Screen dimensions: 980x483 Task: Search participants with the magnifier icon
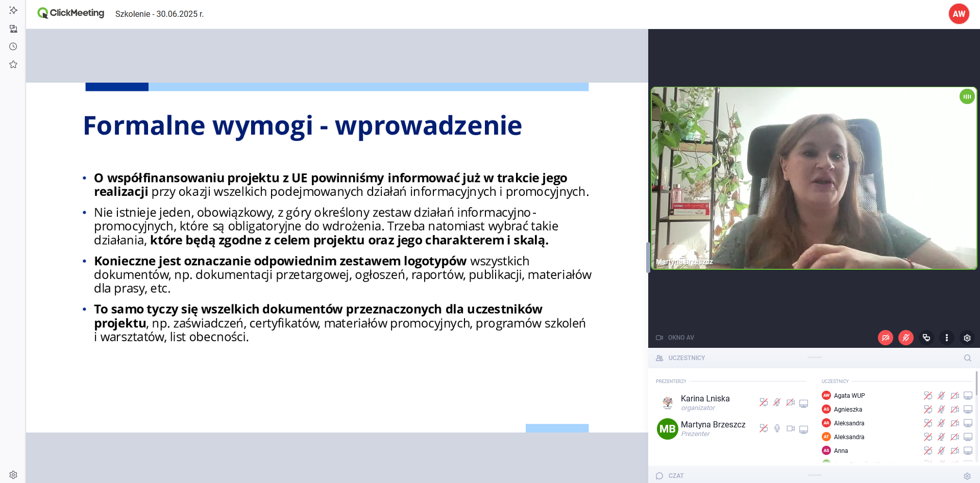pos(967,358)
